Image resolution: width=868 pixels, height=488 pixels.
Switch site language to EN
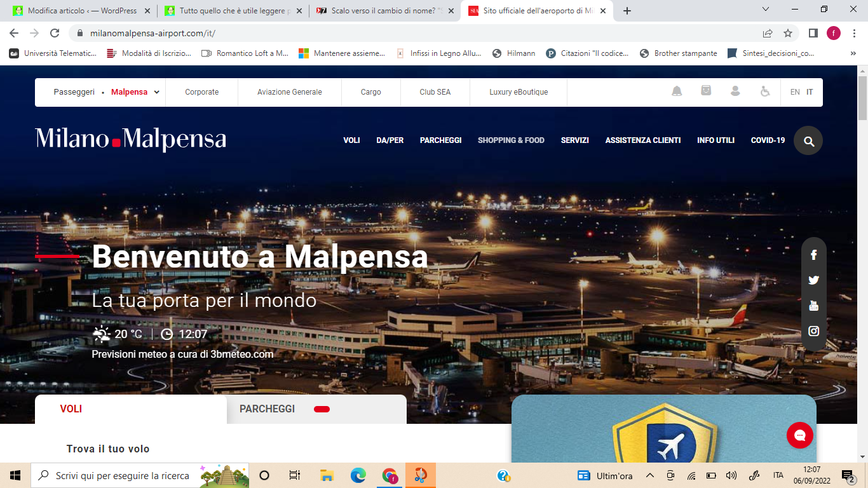pyautogui.click(x=795, y=92)
